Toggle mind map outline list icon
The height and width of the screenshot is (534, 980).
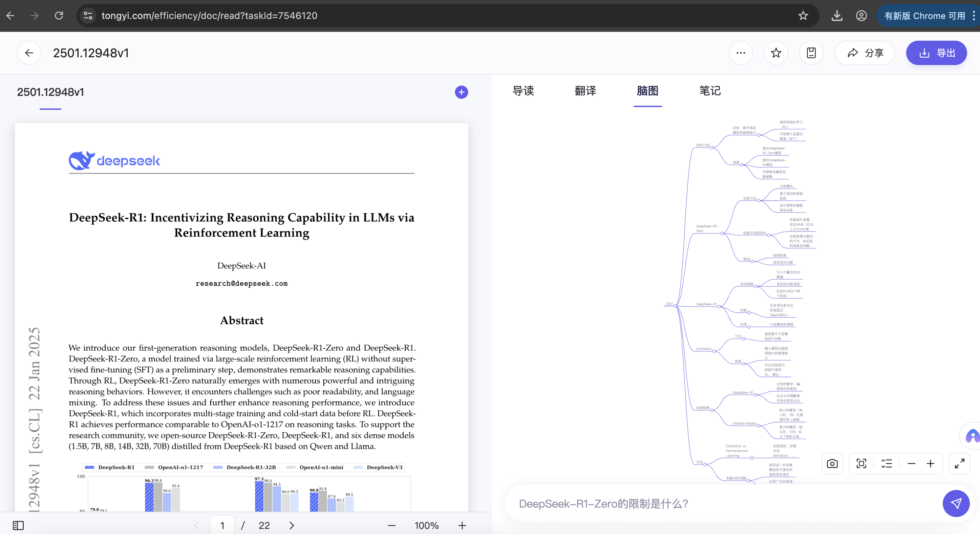[x=887, y=463]
